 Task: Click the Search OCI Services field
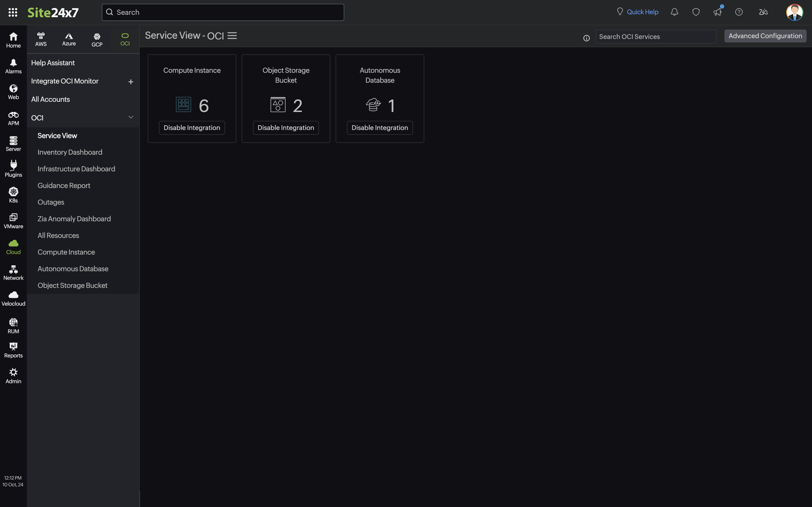pyautogui.click(x=655, y=36)
